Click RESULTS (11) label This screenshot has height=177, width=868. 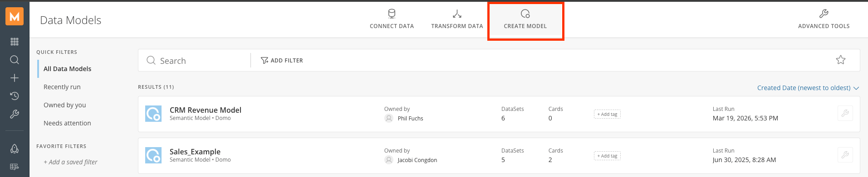(x=156, y=87)
